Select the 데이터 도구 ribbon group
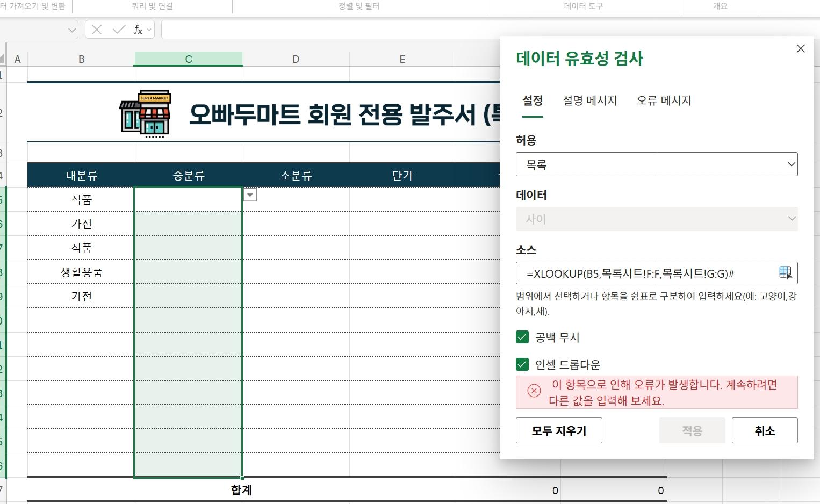Screen dimensions: 820x504 [x=584, y=6]
